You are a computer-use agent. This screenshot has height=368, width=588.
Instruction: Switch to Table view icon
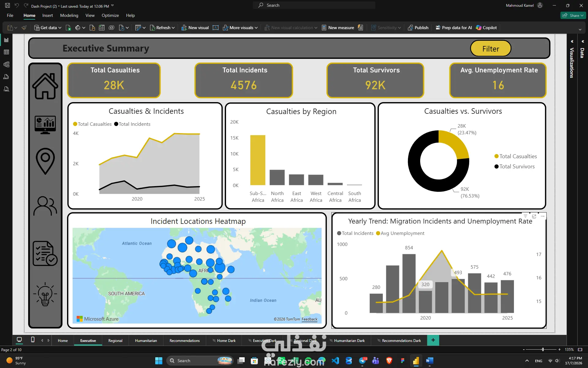click(6, 52)
